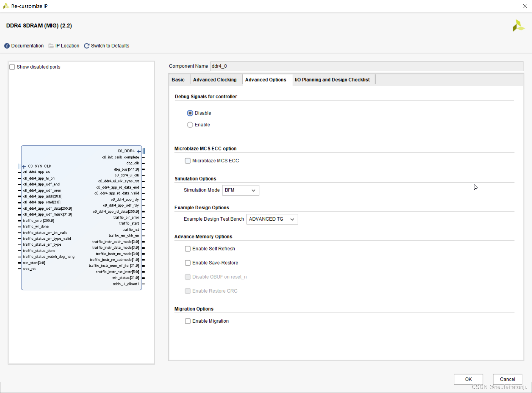Select the c0_init_calib_complete port
The image size is (532, 393).
coord(120,157)
